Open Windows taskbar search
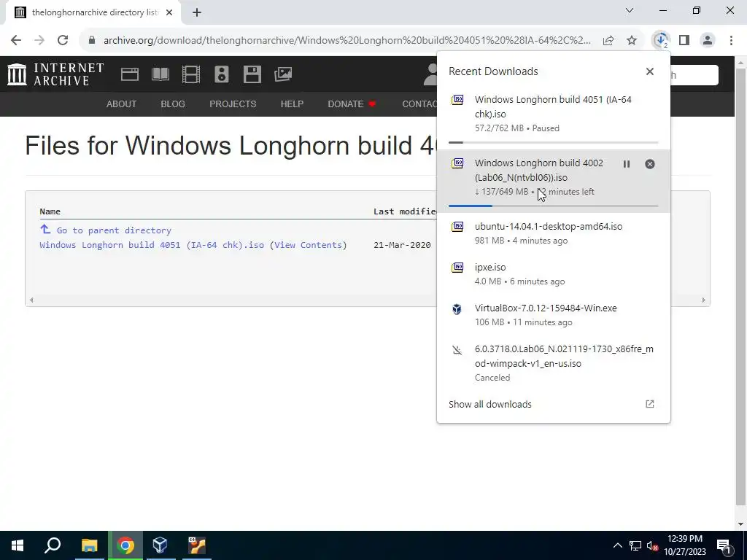 point(53,545)
